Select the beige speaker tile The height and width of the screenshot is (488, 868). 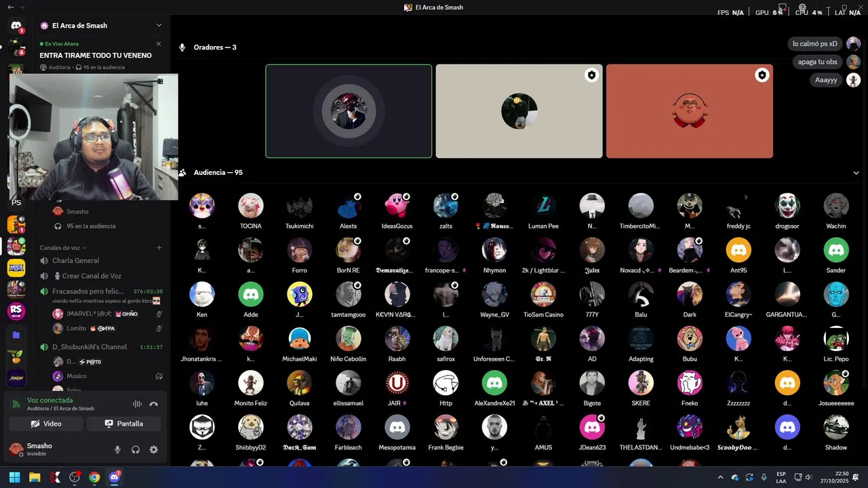[519, 111]
